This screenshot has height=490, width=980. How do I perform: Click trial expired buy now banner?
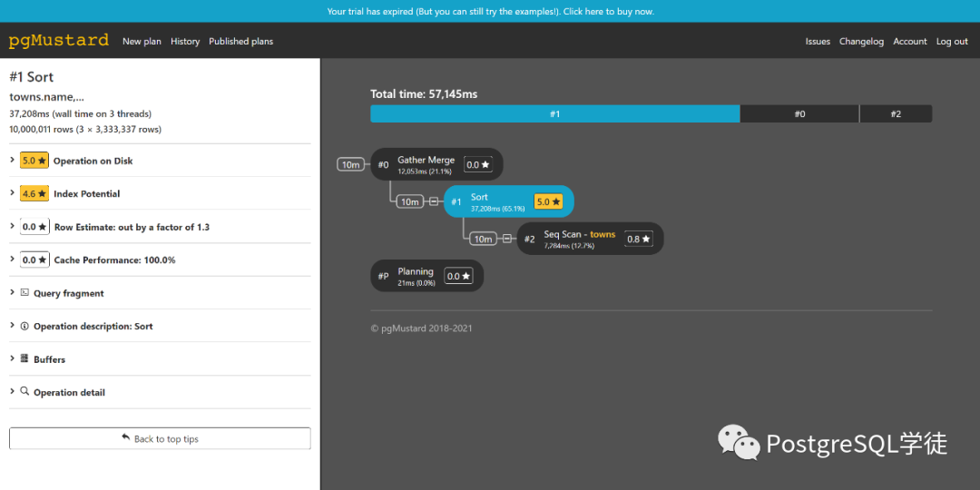[x=491, y=11]
